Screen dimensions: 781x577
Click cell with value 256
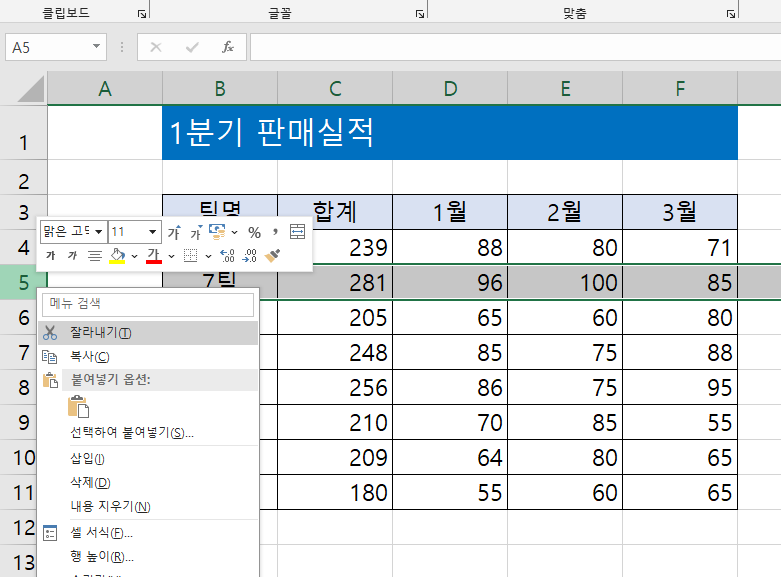coord(335,387)
